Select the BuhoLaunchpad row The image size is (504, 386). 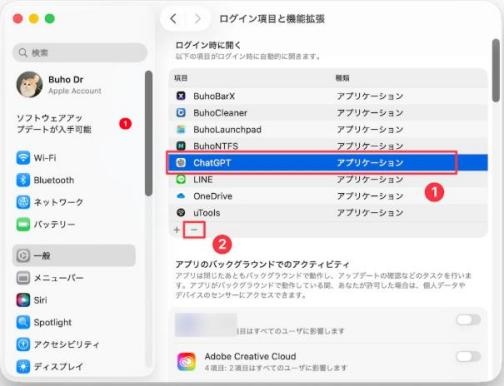328,129
